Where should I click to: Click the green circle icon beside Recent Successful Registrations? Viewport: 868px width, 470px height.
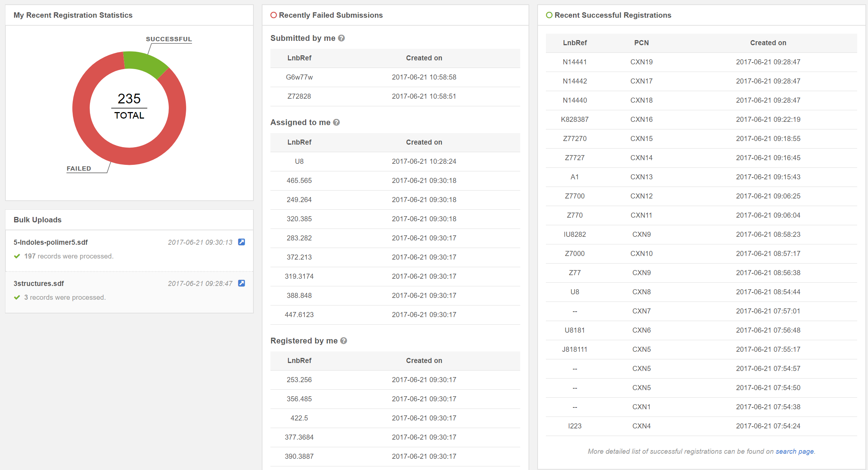tap(549, 15)
